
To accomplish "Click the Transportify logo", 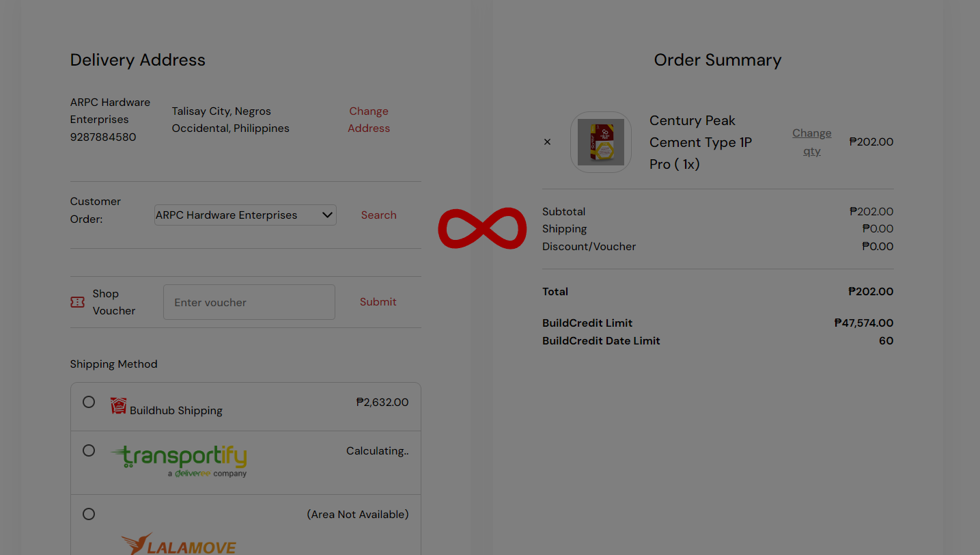I will [179, 461].
